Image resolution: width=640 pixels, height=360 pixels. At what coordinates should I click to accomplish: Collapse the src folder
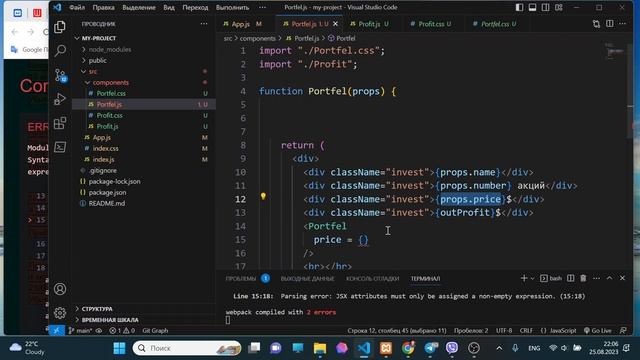pos(93,71)
